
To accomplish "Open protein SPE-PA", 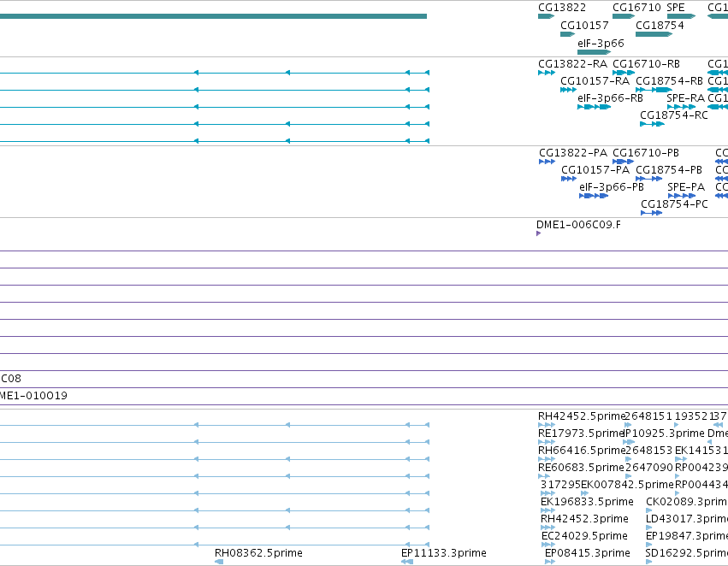I will (x=686, y=187).
